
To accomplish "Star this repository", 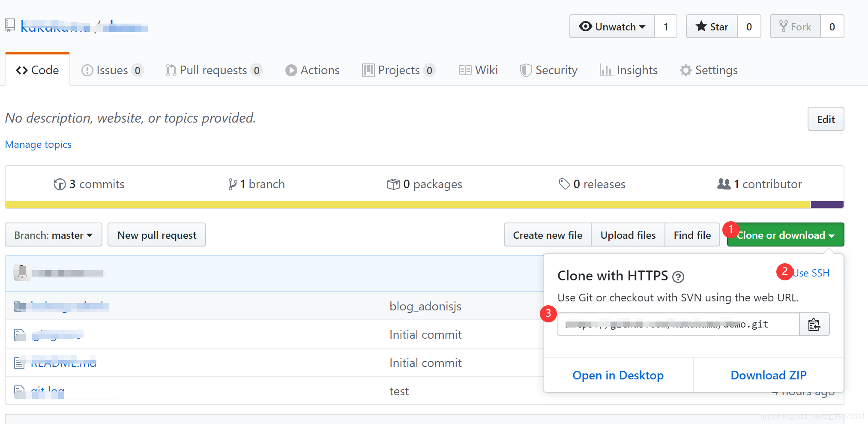I will point(712,27).
